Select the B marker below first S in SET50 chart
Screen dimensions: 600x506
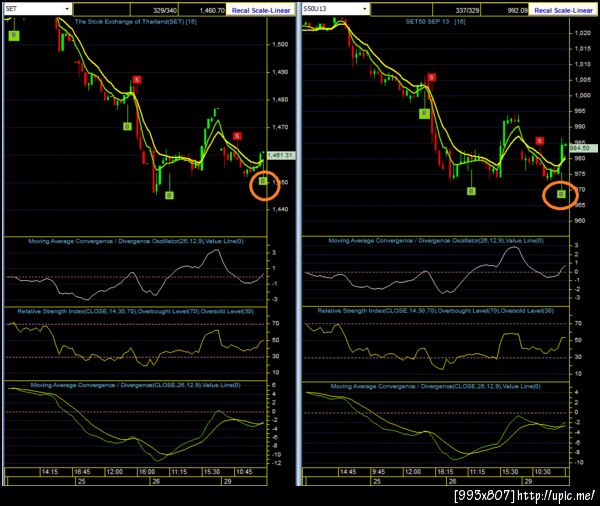coord(424,113)
